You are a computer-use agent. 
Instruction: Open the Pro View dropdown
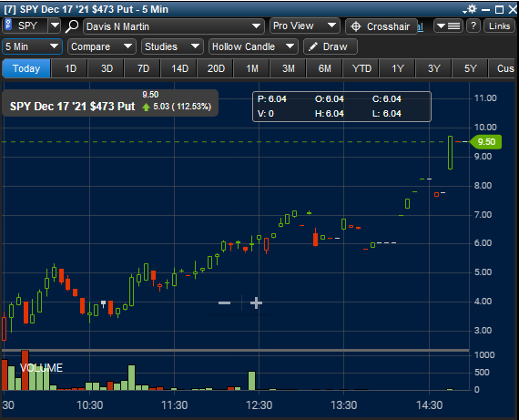304,26
